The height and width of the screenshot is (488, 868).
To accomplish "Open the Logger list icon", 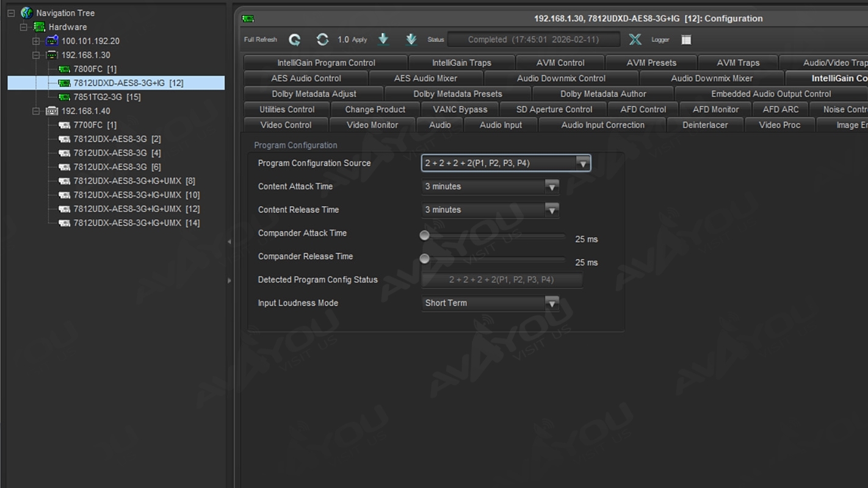I will pyautogui.click(x=686, y=40).
